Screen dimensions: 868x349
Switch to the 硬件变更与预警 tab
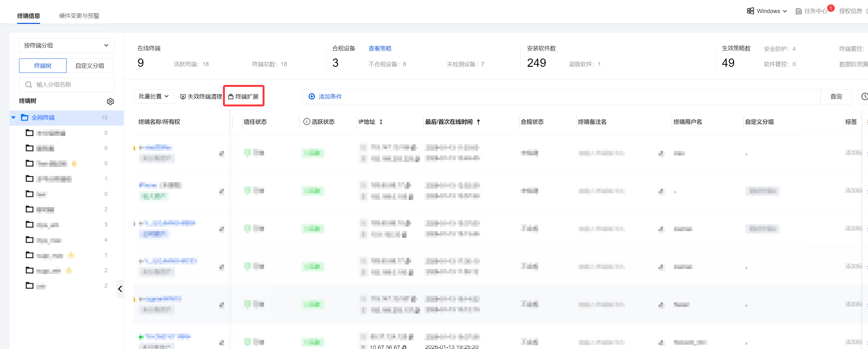click(79, 16)
